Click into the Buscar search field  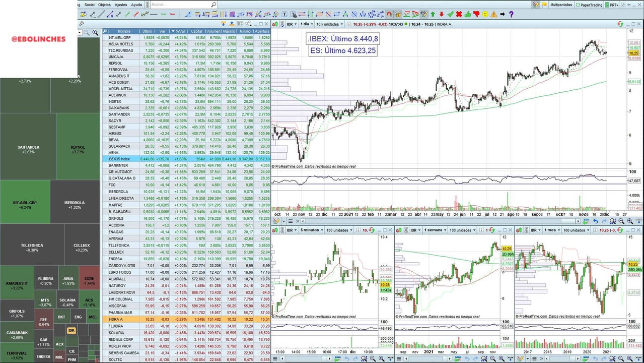pyautogui.click(x=179, y=5)
